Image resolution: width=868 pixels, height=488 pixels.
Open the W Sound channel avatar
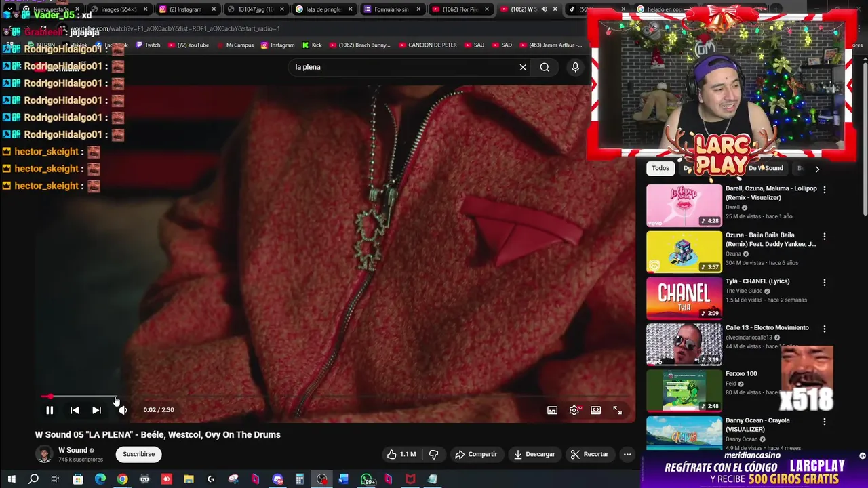44,454
